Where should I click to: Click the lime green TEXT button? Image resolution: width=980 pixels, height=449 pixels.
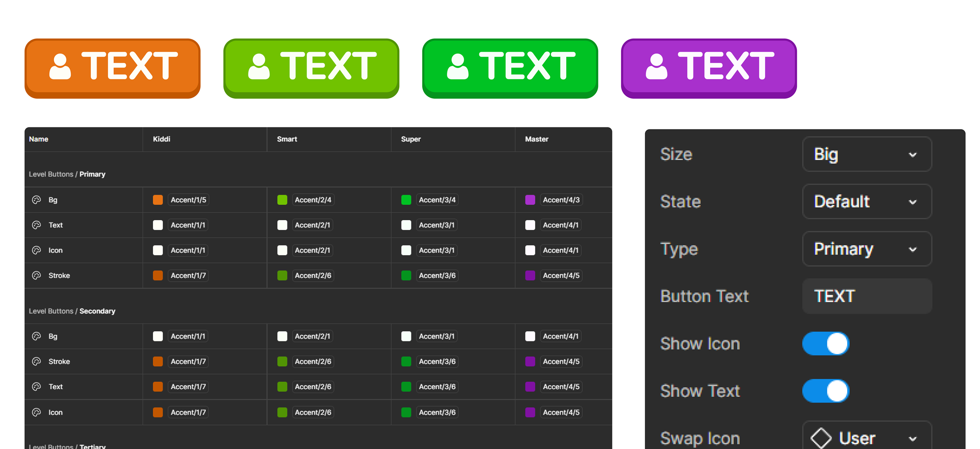[311, 68]
